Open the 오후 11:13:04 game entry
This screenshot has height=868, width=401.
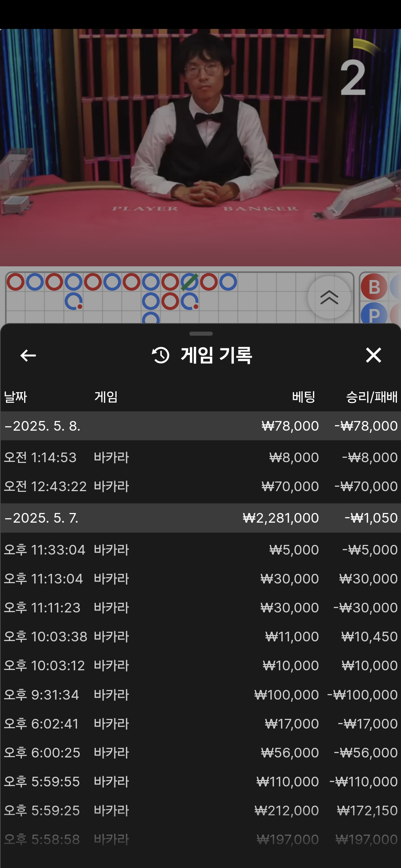click(200, 579)
